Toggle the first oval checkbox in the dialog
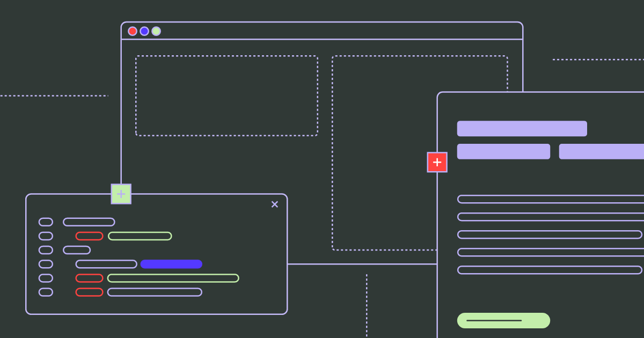The height and width of the screenshot is (338, 644). click(x=46, y=222)
